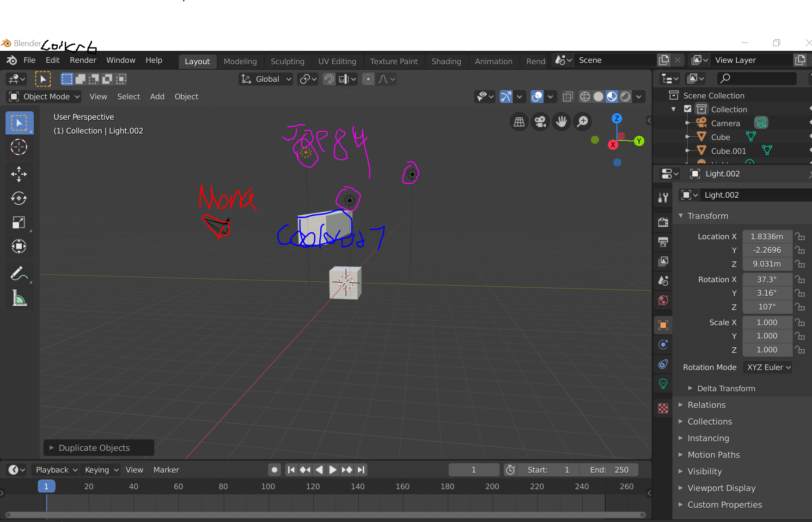
Task: Toggle snapping magnet icon
Action: tap(329, 79)
